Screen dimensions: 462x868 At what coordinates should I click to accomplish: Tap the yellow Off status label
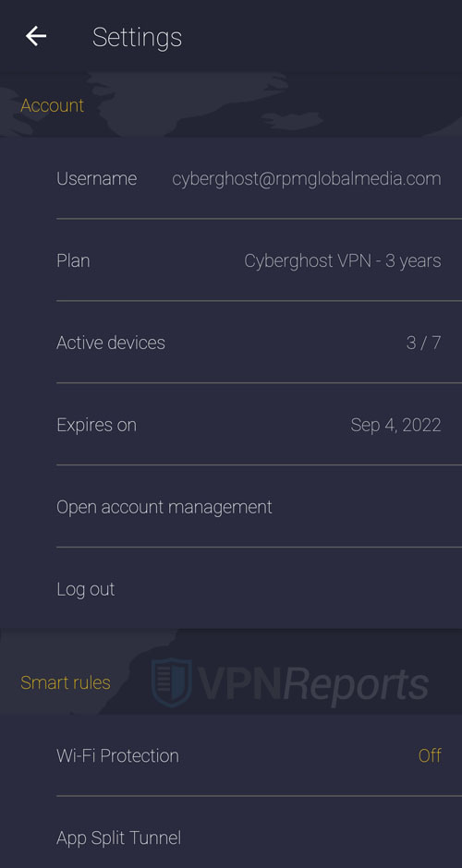click(430, 755)
